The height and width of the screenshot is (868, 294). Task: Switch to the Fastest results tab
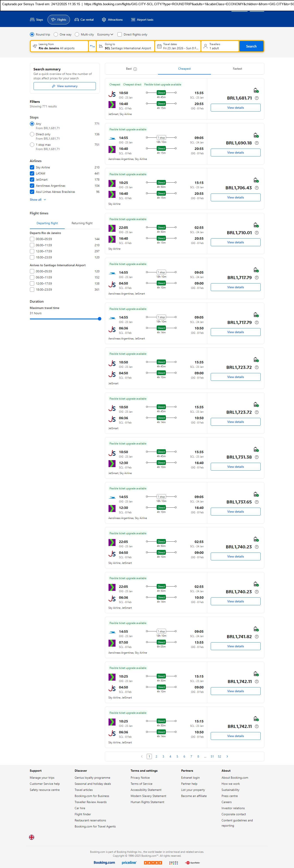click(237, 69)
